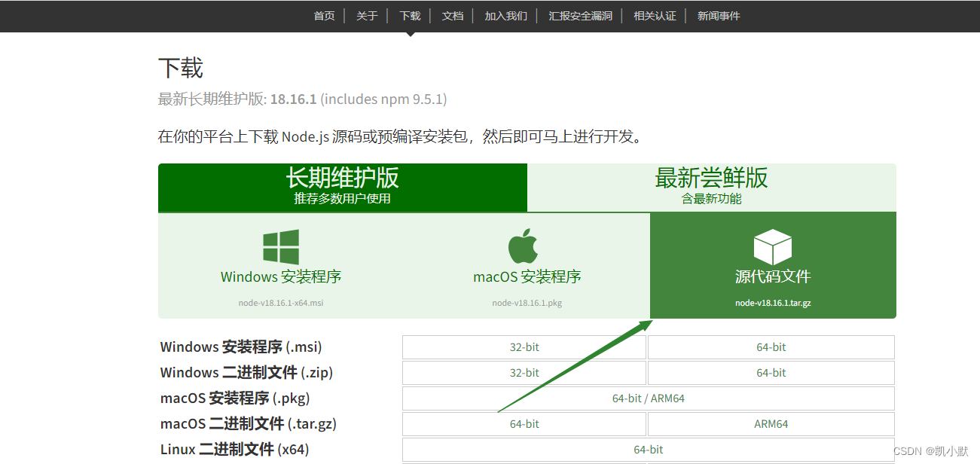Open 汇报安全漏洞 nav link
980x464 pixels.
tap(580, 16)
